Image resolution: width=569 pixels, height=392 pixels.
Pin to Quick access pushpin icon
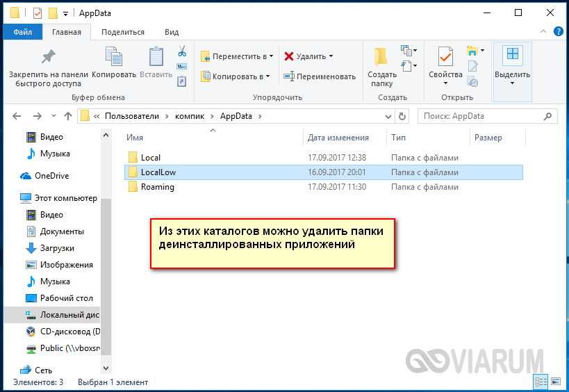click(x=48, y=57)
